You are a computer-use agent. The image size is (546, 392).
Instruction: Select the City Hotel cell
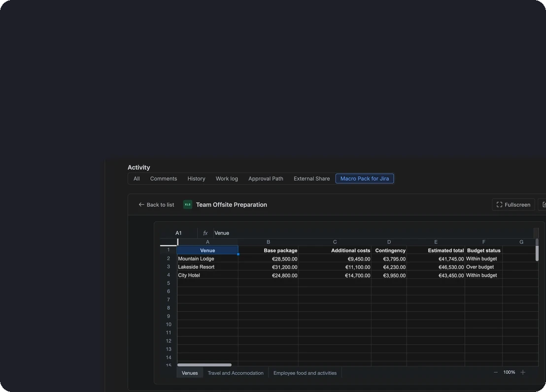[x=207, y=275]
